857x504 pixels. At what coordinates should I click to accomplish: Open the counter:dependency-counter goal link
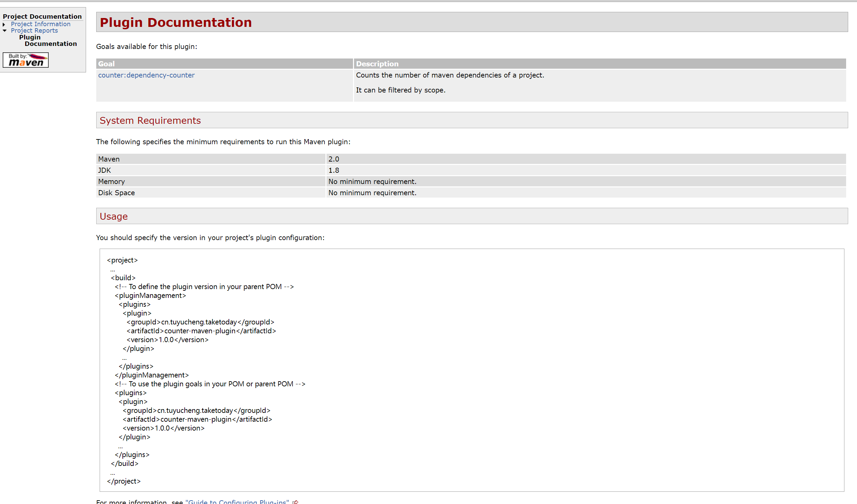(146, 75)
